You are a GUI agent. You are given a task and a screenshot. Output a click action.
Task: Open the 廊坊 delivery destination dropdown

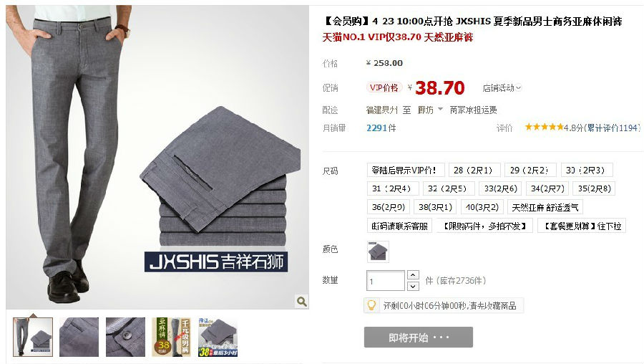tap(430, 110)
